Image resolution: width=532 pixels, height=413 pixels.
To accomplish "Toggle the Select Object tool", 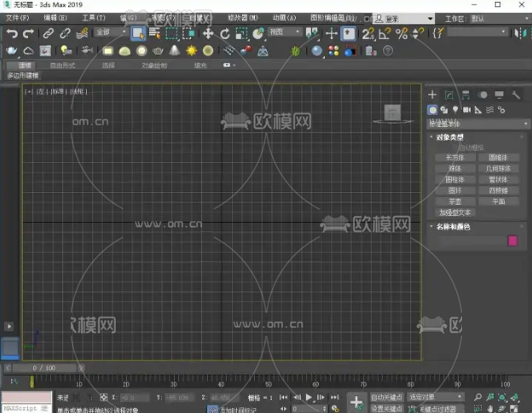I will (137, 34).
